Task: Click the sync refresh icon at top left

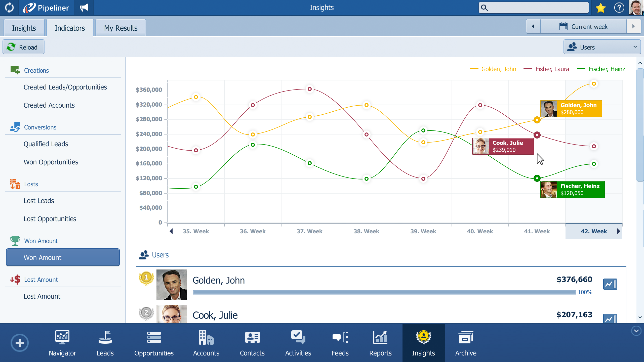Action: click(9, 8)
